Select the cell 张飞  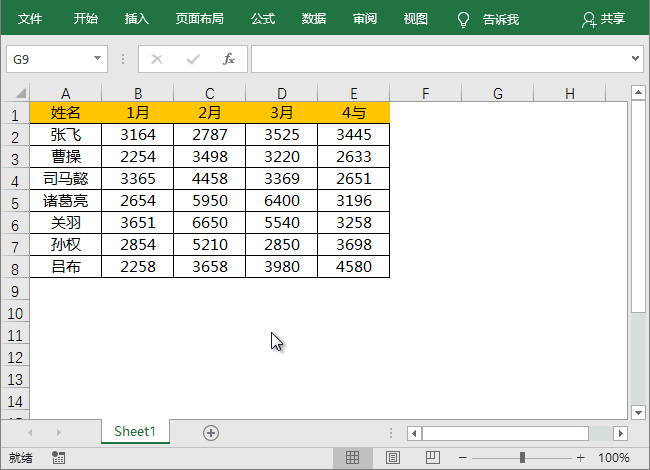point(65,135)
